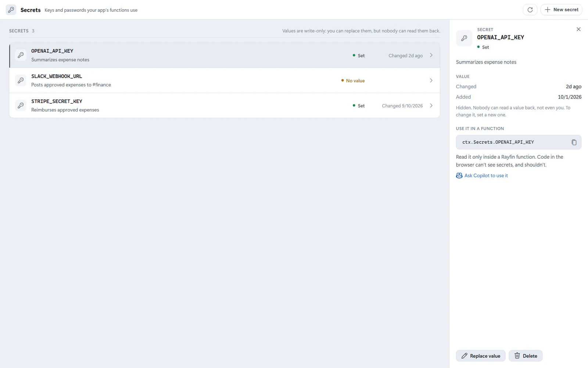
Task: Expand the SLACK_WEBHOOK_URL row chevron
Action: coord(431,80)
